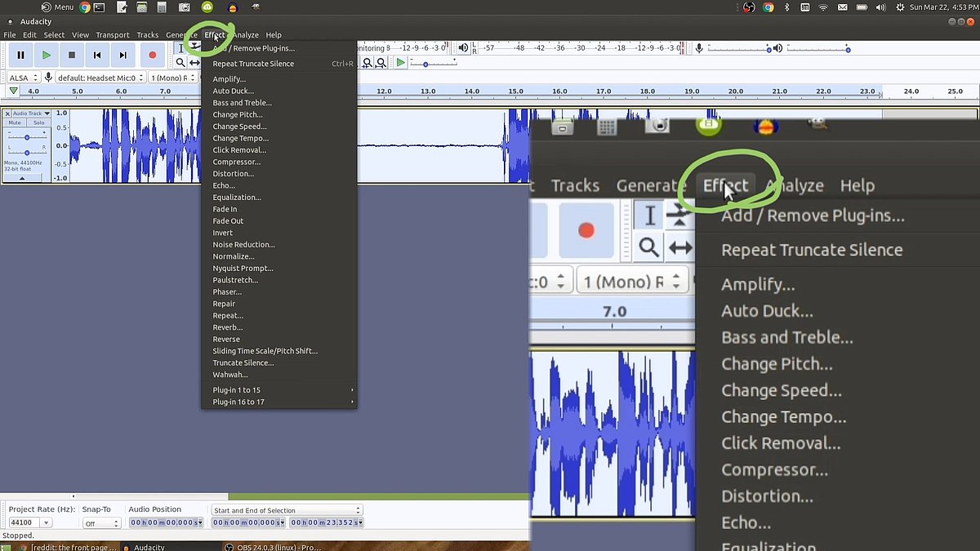
Task: Switch to the OBS 24.0.3 taskbar window
Action: [274, 547]
